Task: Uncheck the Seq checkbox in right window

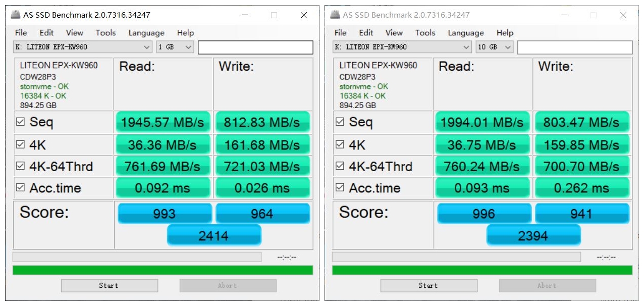Action: [340, 122]
